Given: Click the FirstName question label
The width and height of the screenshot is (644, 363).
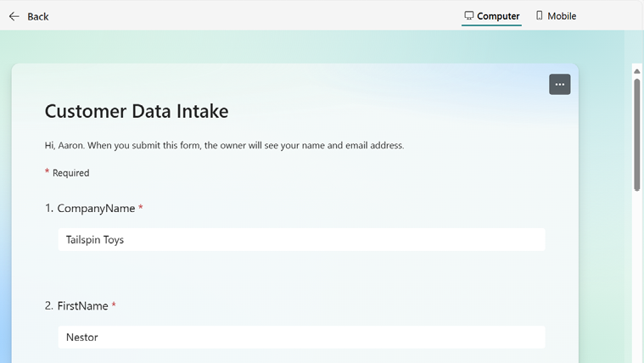Looking at the screenshot, I should point(82,305).
